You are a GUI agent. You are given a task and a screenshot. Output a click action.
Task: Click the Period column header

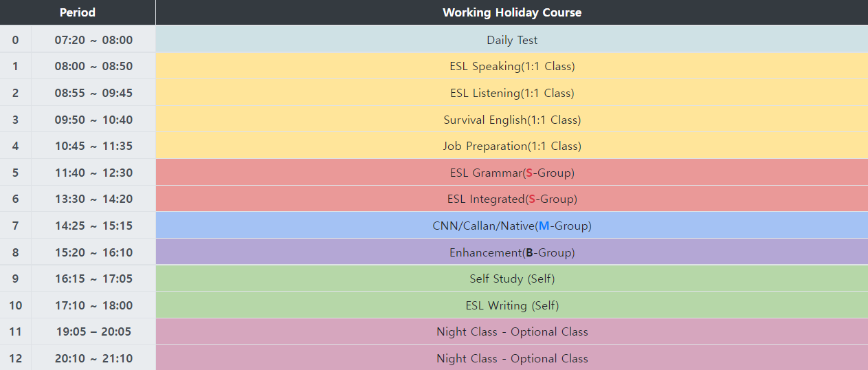[x=78, y=12]
